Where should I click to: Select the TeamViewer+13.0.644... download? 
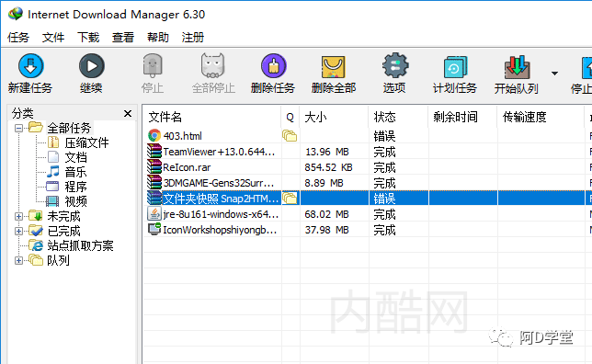tap(367, 152)
